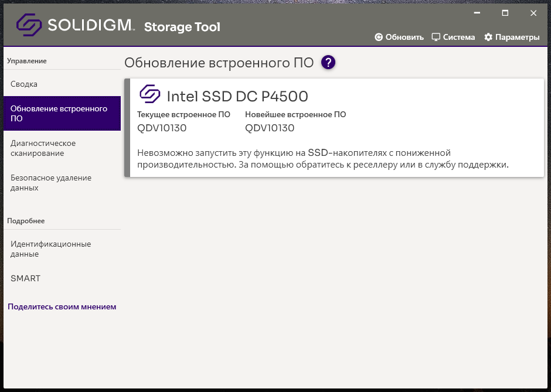This screenshot has width=551, height=392.
Task: Click the Новейшее встроенное ПО label
Action: pos(295,114)
